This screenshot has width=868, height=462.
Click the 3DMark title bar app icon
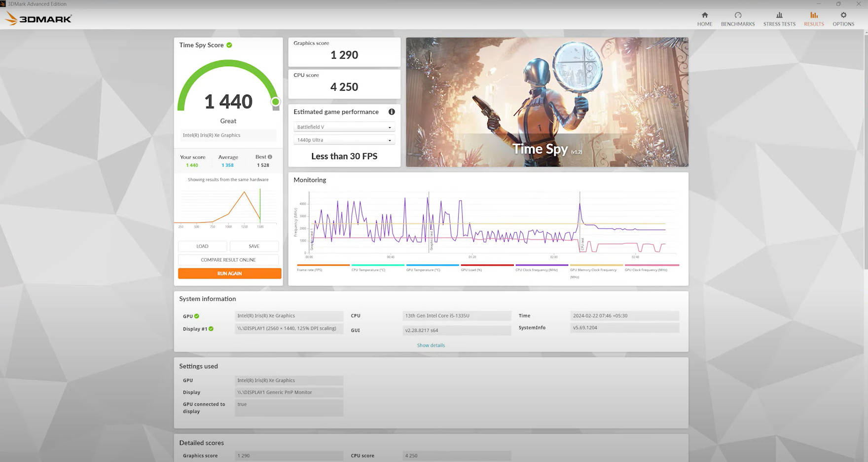click(x=3, y=4)
